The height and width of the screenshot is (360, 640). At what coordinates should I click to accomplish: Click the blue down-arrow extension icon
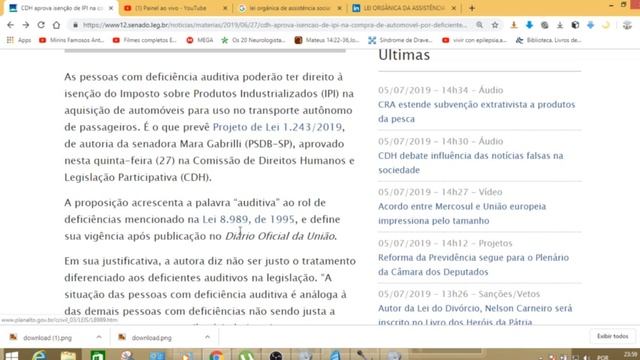[529, 25]
